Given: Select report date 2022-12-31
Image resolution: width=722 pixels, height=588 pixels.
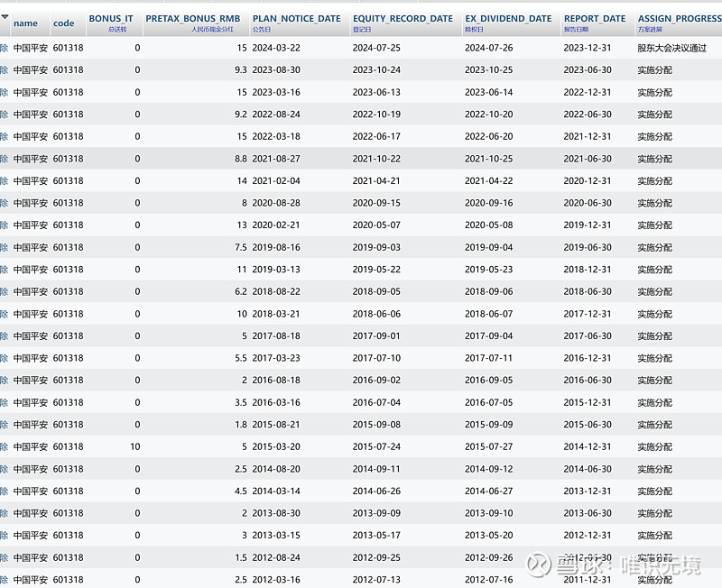Looking at the screenshot, I should pos(588,92).
